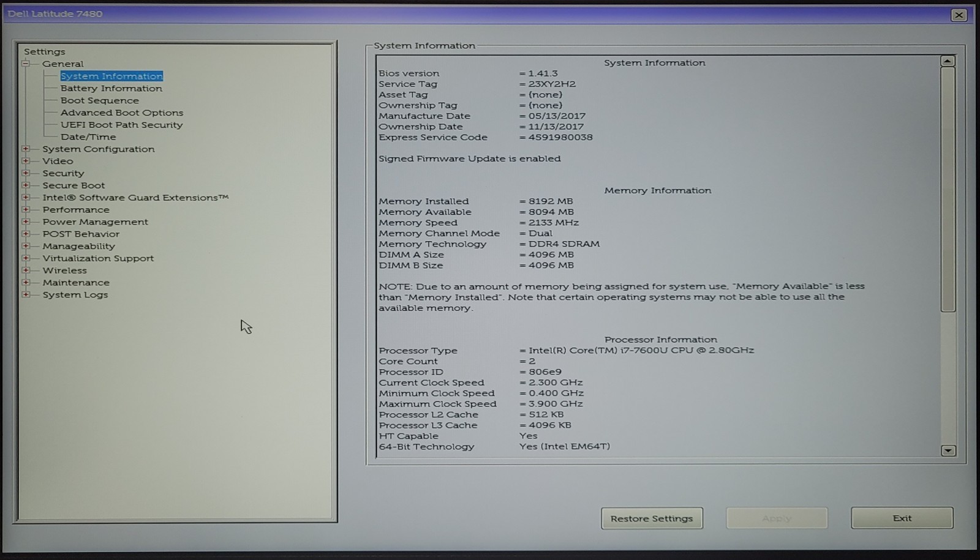Click Memory Installed value 8192 MB

pos(551,201)
